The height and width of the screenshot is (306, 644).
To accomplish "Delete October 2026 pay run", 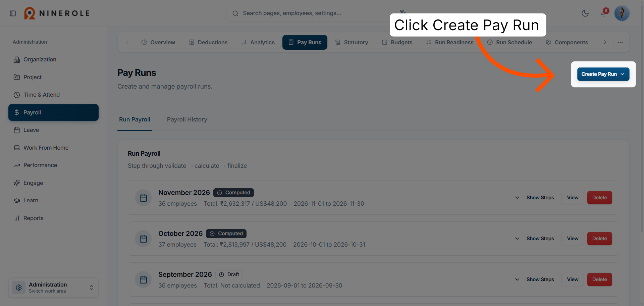I will pos(599,239).
